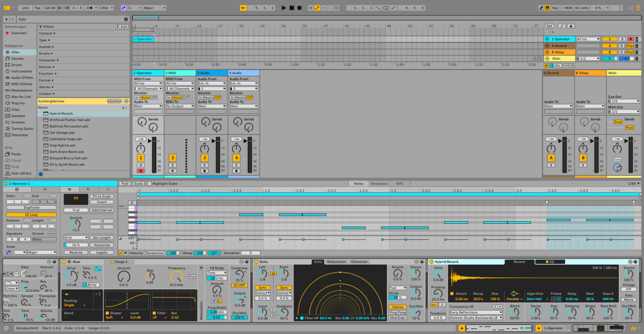The width and height of the screenshot is (644, 334).
Task: Click the save preset icon on Hybrid Reverb
Action: click(x=636, y=262)
